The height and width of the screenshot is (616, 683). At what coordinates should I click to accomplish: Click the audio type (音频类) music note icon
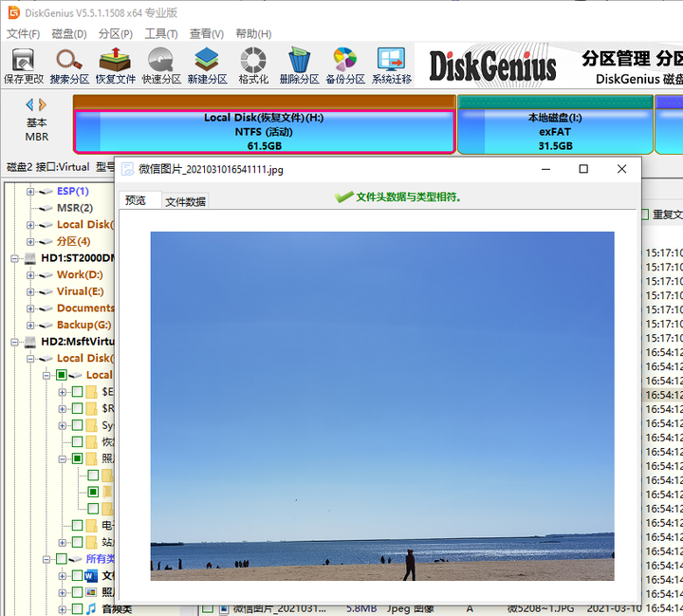tap(91, 608)
